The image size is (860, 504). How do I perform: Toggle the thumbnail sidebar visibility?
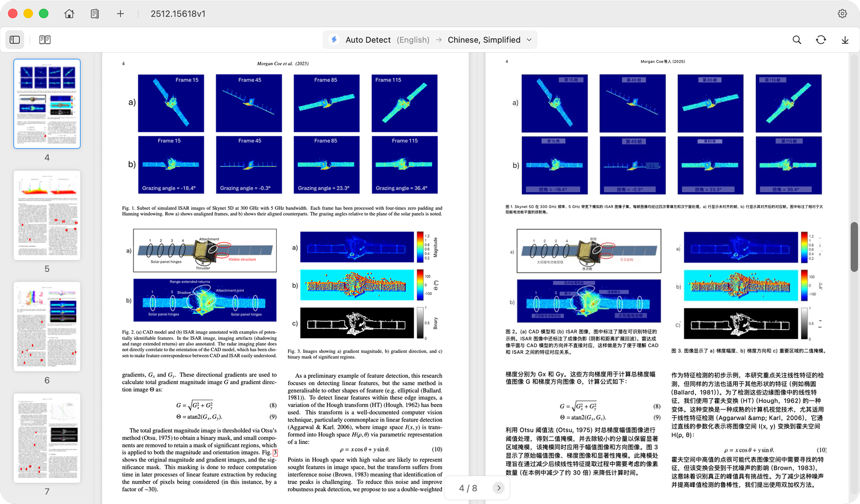coord(14,40)
